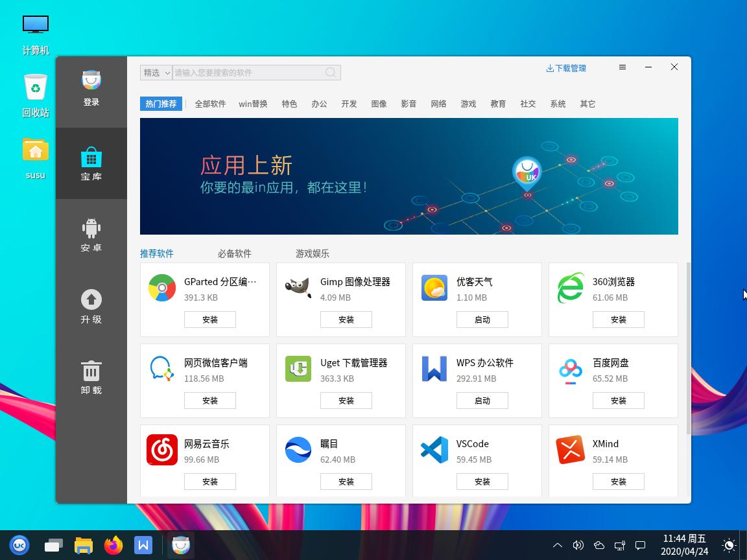Viewport: 747px width, 560px height.
Task: Open the 升级 upgrade section icon
Action: point(91,299)
